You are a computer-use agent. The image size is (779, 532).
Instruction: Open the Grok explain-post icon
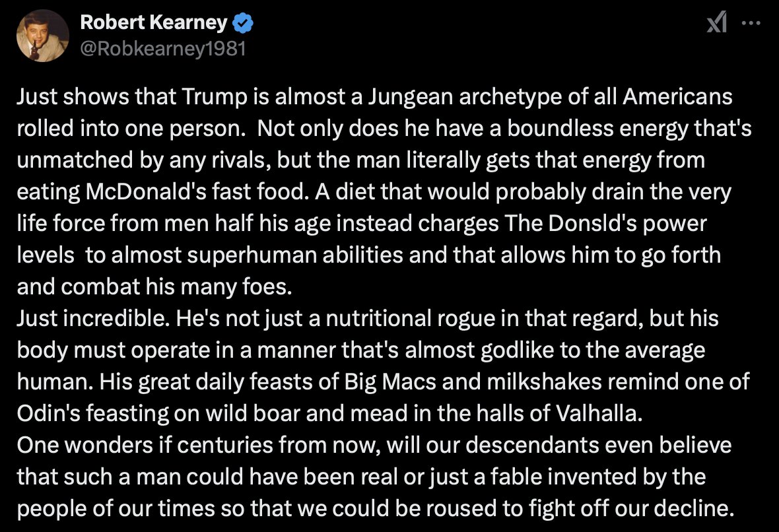[x=717, y=24]
